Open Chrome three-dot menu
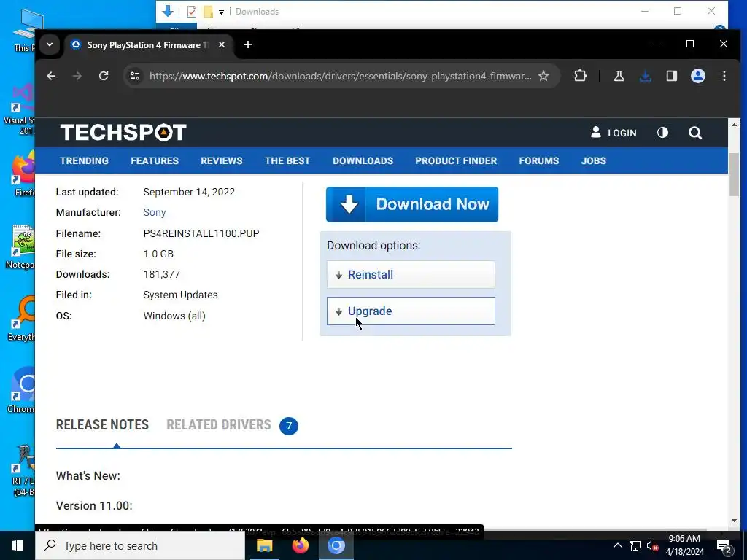This screenshot has height=560, width=747. (x=724, y=76)
